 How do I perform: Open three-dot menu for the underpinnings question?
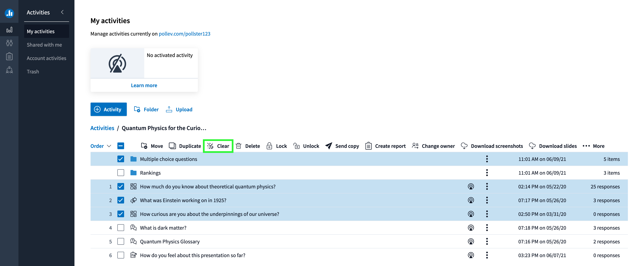coord(487,214)
